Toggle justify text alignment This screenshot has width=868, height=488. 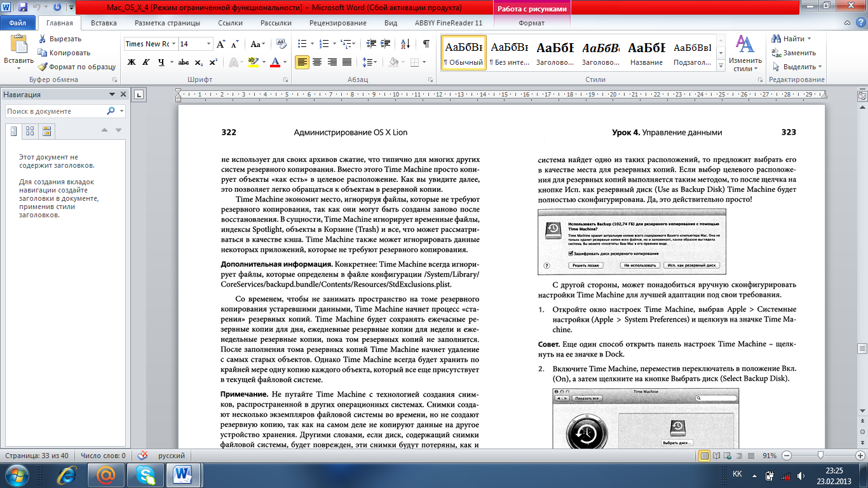pos(347,62)
